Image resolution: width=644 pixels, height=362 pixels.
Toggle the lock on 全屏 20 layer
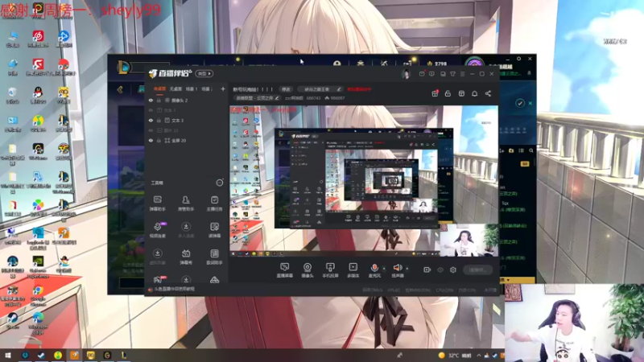pos(159,140)
